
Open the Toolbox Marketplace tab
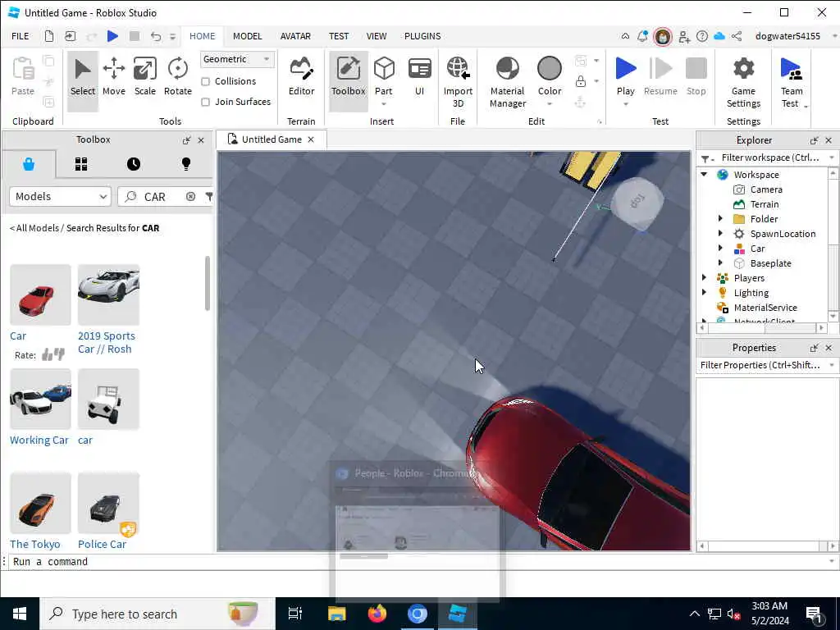pyautogui.click(x=29, y=164)
